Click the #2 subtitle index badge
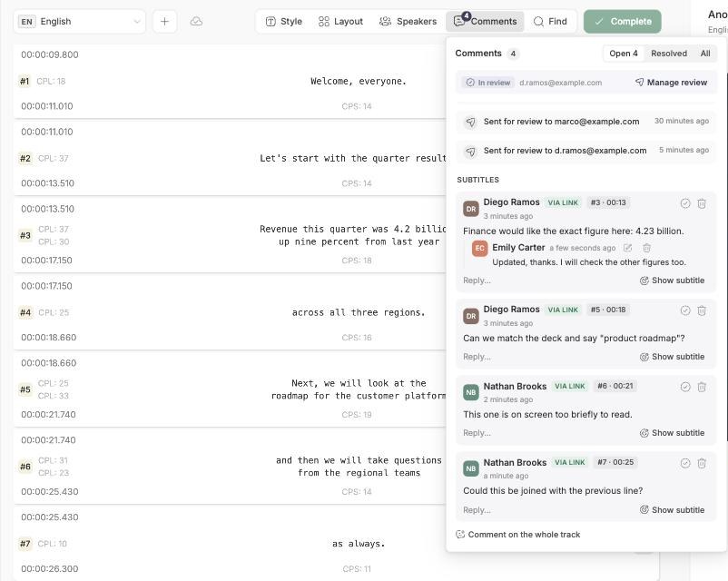 pyautogui.click(x=25, y=158)
